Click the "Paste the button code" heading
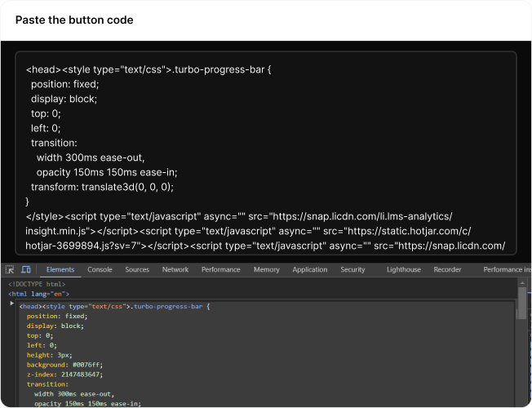This screenshot has height=408, width=532. (74, 20)
